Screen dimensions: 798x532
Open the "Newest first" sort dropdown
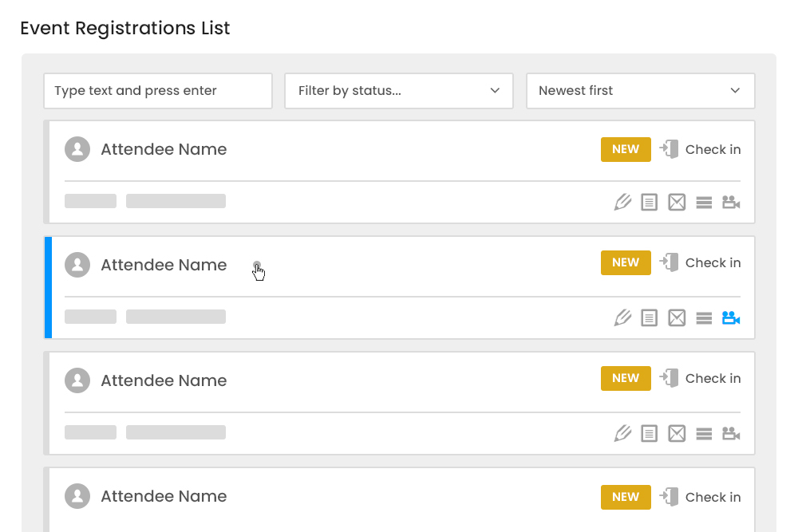tap(640, 90)
